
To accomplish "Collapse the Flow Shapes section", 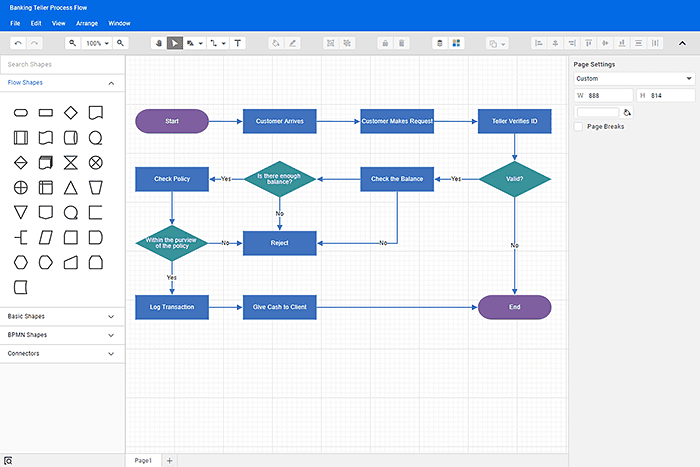I will click(62, 83).
